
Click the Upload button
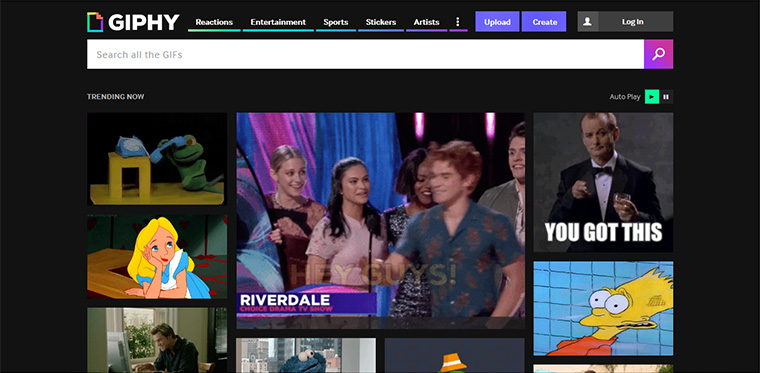tap(497, 22)
